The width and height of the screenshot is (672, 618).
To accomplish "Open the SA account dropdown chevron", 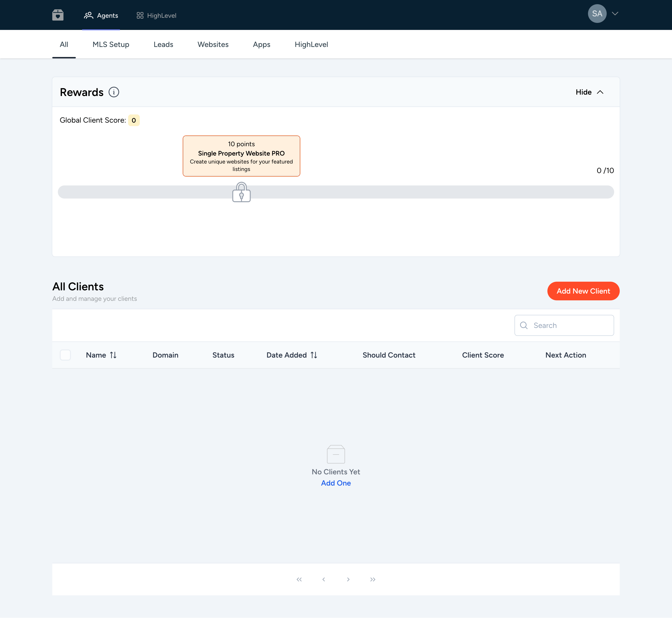I will [x=615, y=14].
